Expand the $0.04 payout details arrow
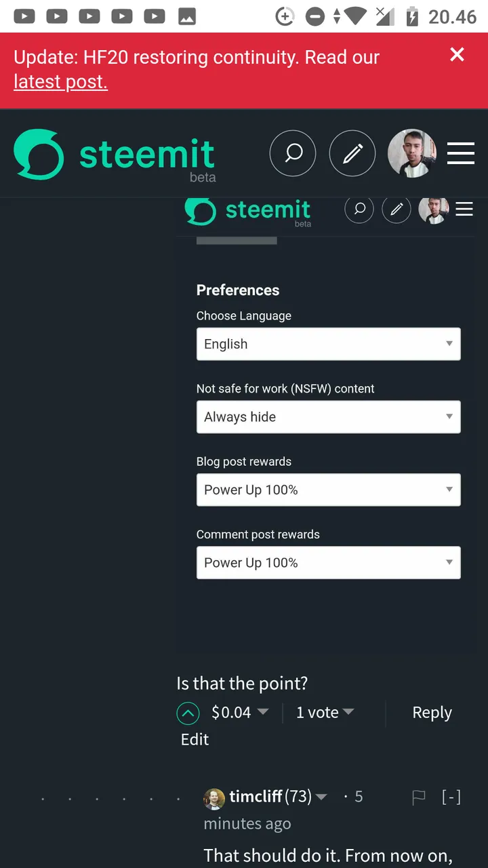This screenshot has width=488, height=868. coord(263,712)
